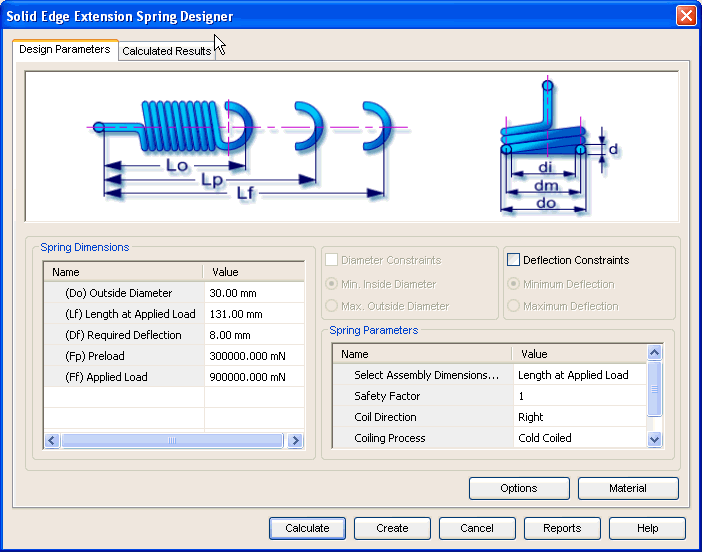Click the Name column header in Spring Dimensions

(x=124, y=272)
